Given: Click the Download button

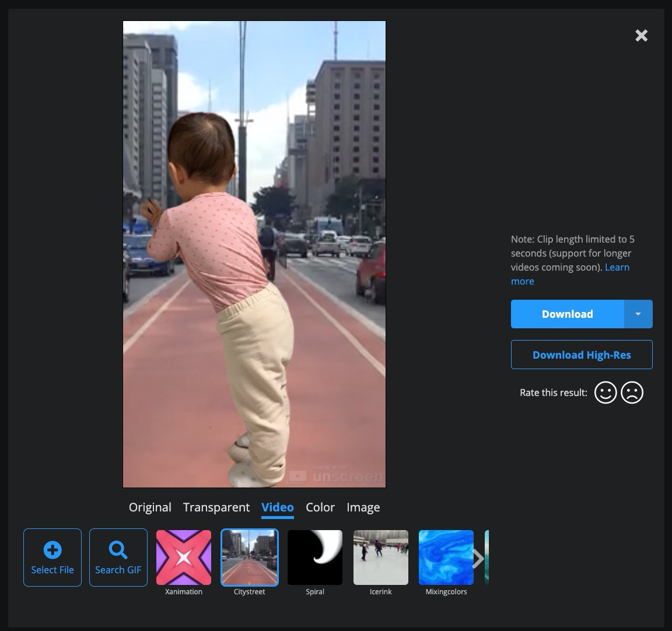Looking at the screenshot, I should point(567,314).
